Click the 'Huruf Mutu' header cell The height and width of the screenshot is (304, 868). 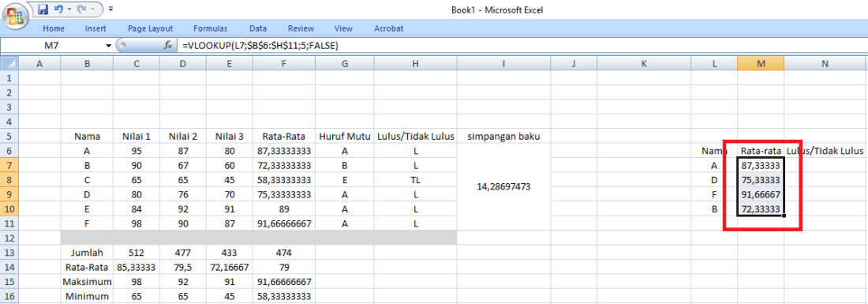coord(344,136)
